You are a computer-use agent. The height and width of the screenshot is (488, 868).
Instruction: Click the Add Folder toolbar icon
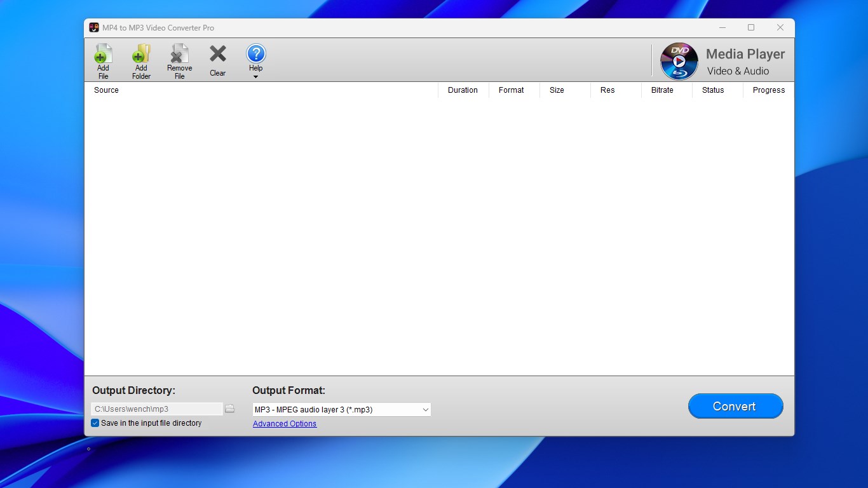[141, 61]
